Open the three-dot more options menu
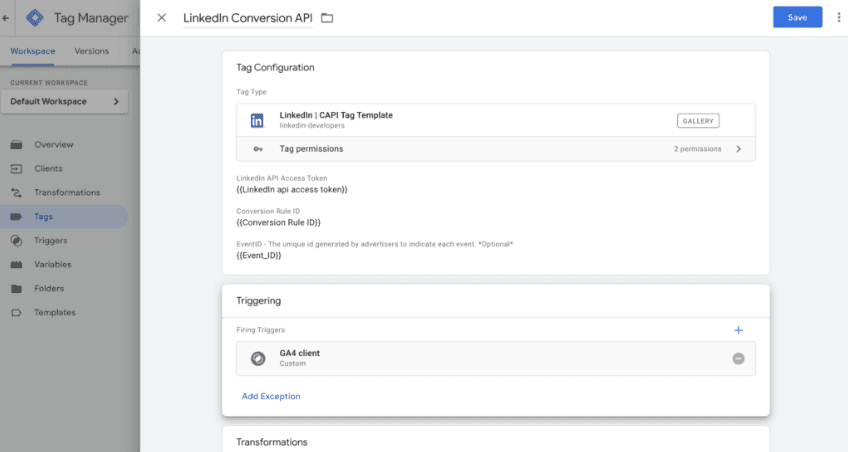The image size is (848, 452). coord(839,17)
